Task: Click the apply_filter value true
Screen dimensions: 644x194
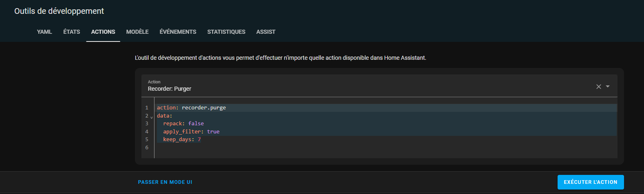Action: pyautogui.click(x=213, y=132)
